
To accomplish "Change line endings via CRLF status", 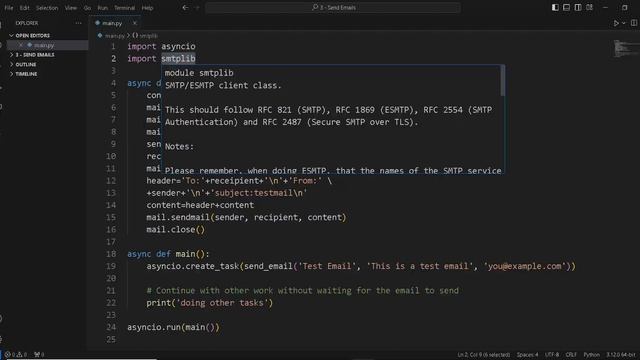I will 571,355.
